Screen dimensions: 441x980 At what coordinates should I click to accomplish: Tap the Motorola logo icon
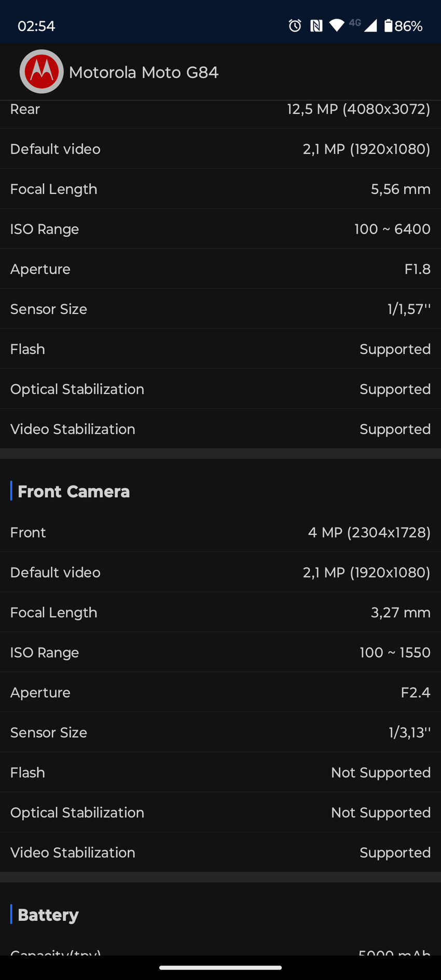tap(42, 72)
